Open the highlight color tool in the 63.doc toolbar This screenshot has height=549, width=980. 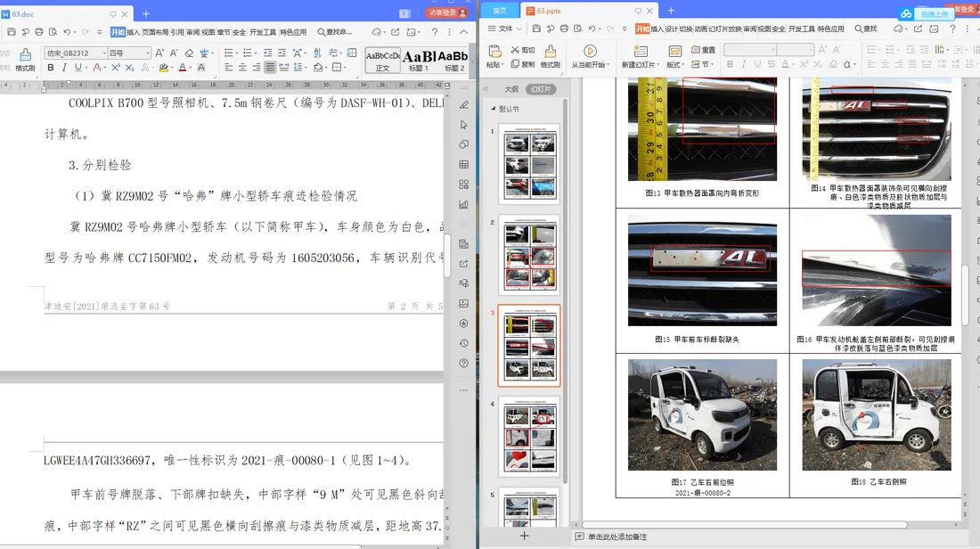164,68
